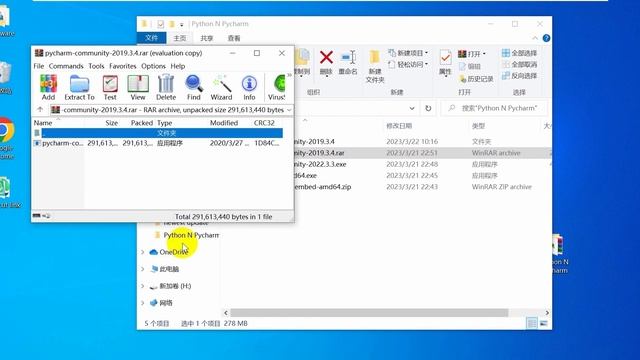Expand the 新加卷 (H:) tree node
The width and height of the screenshot is (640, 360).
(142, 286)
